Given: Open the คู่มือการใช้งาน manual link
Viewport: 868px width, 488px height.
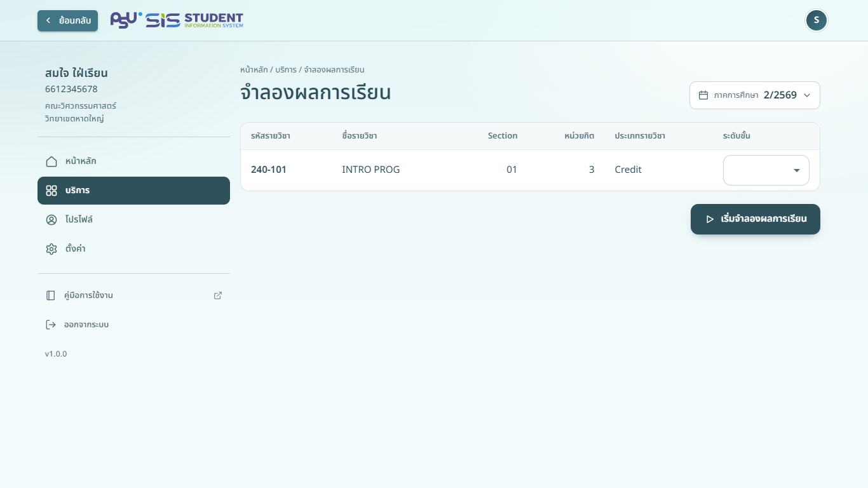Looking at the screenshot, I should pos(133,295).
